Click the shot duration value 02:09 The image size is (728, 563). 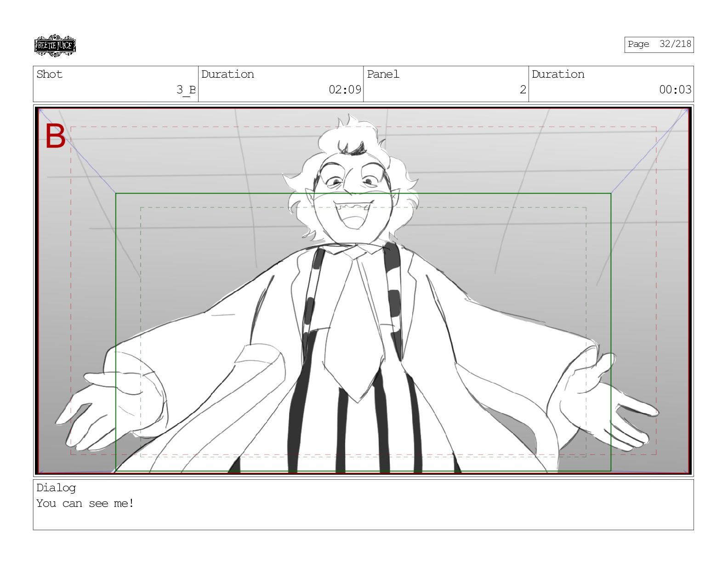point(345,90)
